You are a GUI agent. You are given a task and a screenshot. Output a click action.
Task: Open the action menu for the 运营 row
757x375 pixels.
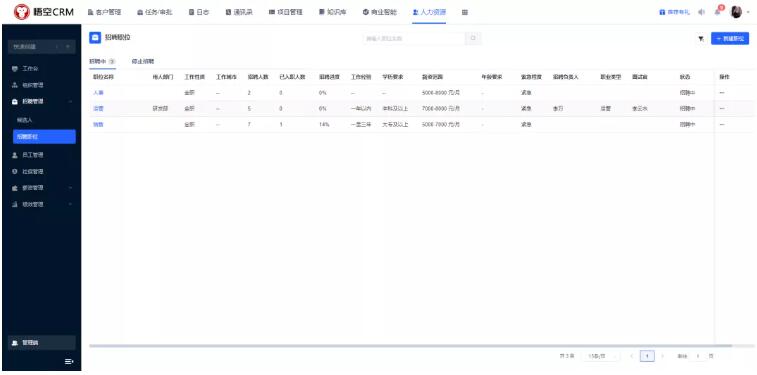click(722, 109)
